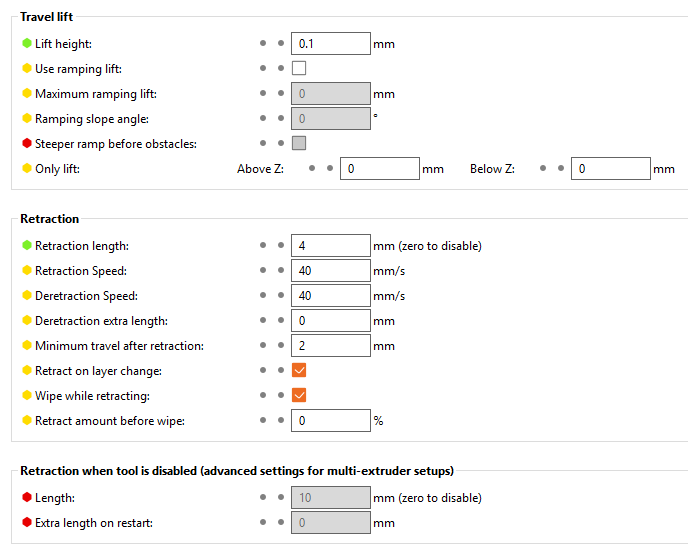Click the red hexagon beside Steeper ramp before obstacles
688x560 pixels.
click(x=27, y=143)
